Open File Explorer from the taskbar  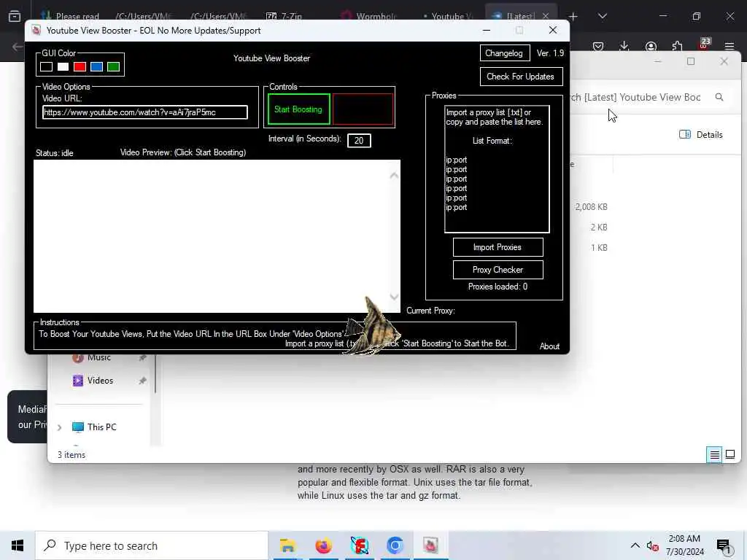(x=287, y=545)
